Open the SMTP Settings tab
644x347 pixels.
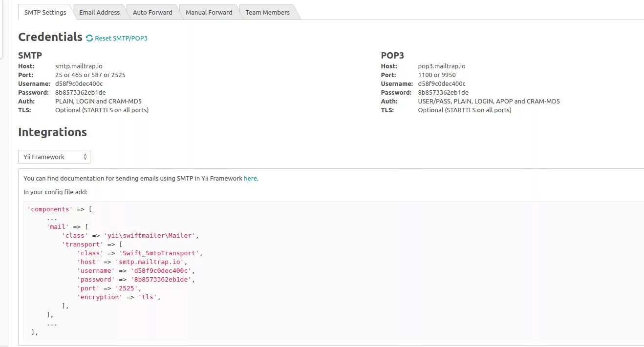click(x=45, y=12)
